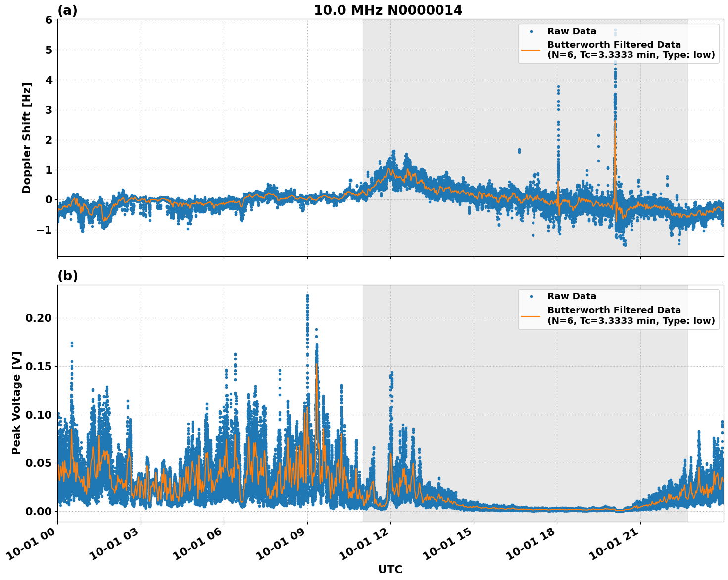Click the "3" tick on the Doppler axis
The image size is (728, 580).
(x=49, y=110)
